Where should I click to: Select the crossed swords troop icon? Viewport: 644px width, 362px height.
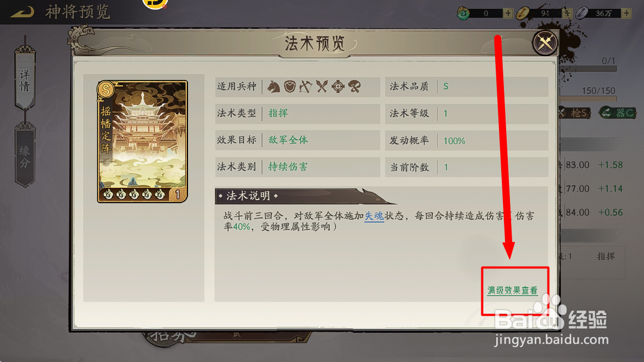[x=322, y=87]
